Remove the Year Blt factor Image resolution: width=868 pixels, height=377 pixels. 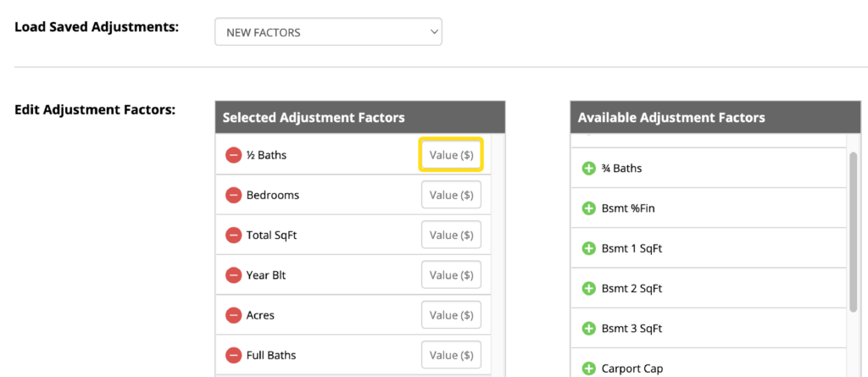234,274
